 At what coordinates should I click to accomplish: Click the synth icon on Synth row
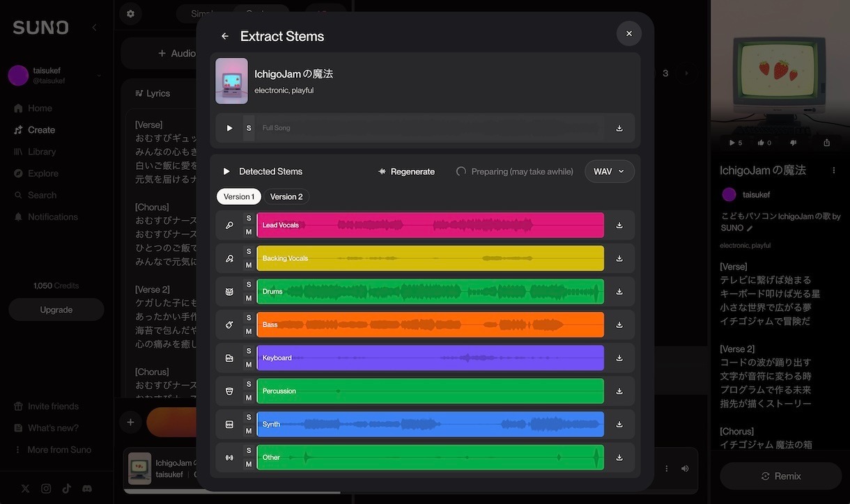[x=229, y=424]
